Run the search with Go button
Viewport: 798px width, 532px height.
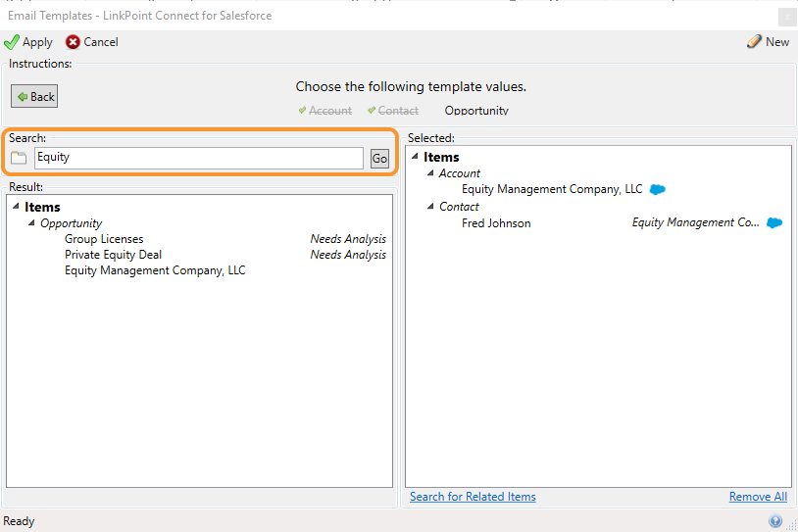click(x=379, y=159)
